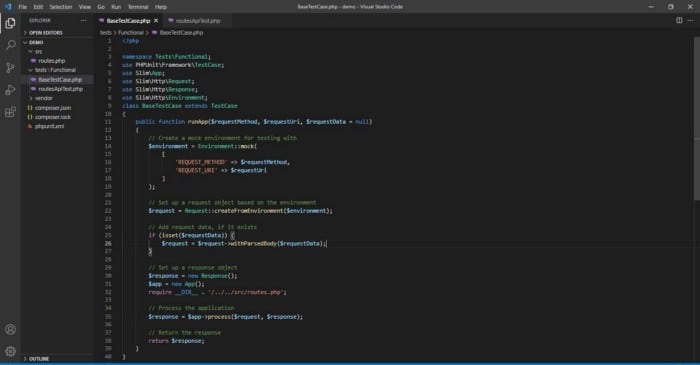Open the Go menu

tap(101, 7)
